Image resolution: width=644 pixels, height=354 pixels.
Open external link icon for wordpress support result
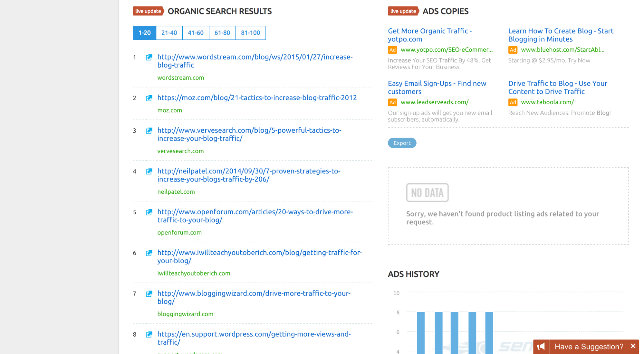pos(149,334)
